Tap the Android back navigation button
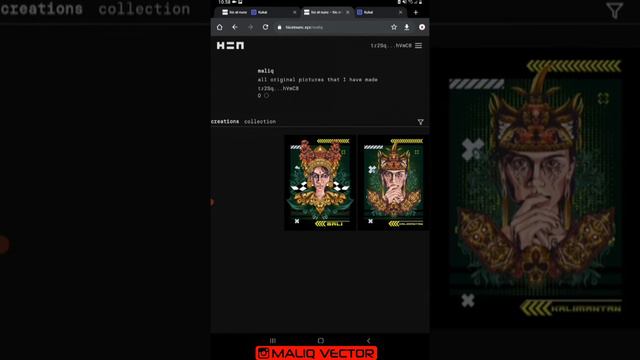This screenshot has width=640, height=360. (368, 340)
